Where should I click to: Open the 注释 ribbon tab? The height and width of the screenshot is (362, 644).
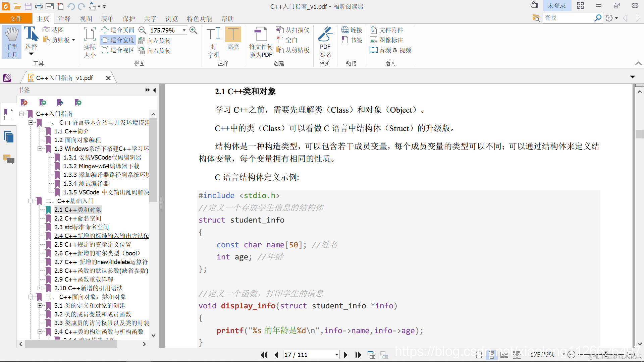(64, 19)
